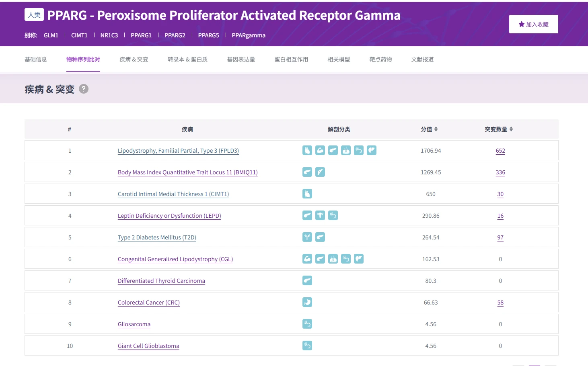Click the liver icon in the CGL row
Screen dimensions: 588x366
tap(359, 259)
